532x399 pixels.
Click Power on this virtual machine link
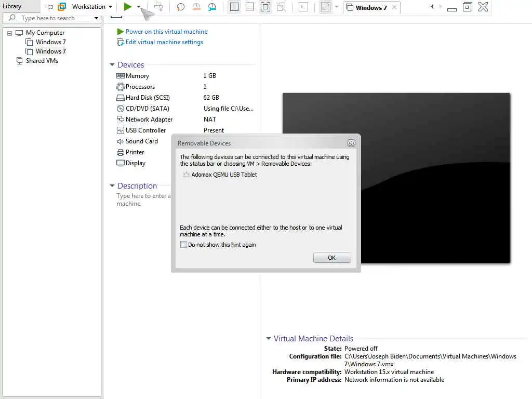(166, 32)
